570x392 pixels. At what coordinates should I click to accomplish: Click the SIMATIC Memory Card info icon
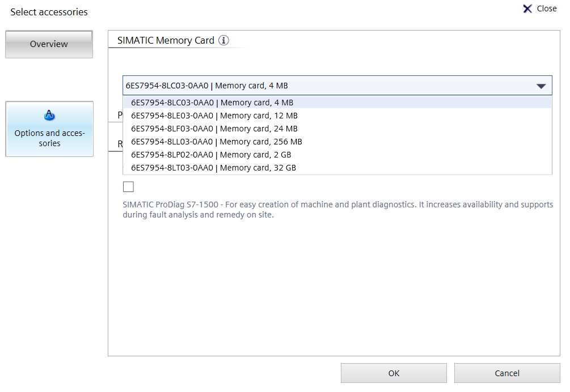(x=223, y=40)
